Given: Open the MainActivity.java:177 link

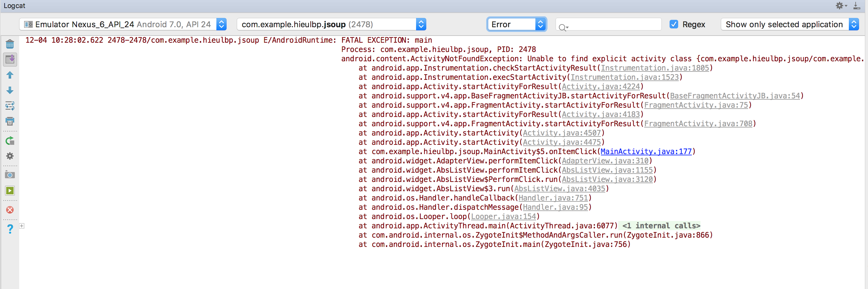Looking at the screenshot, I should [646, 152].
